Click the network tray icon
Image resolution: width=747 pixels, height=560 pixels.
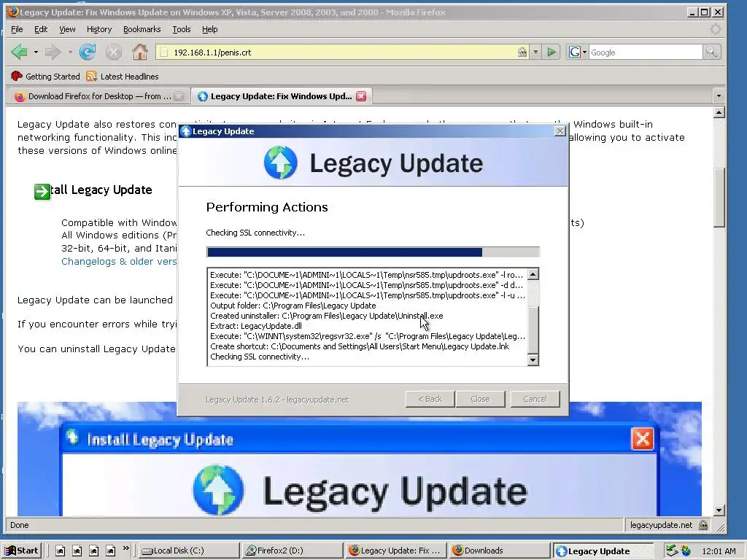[671, 551]
